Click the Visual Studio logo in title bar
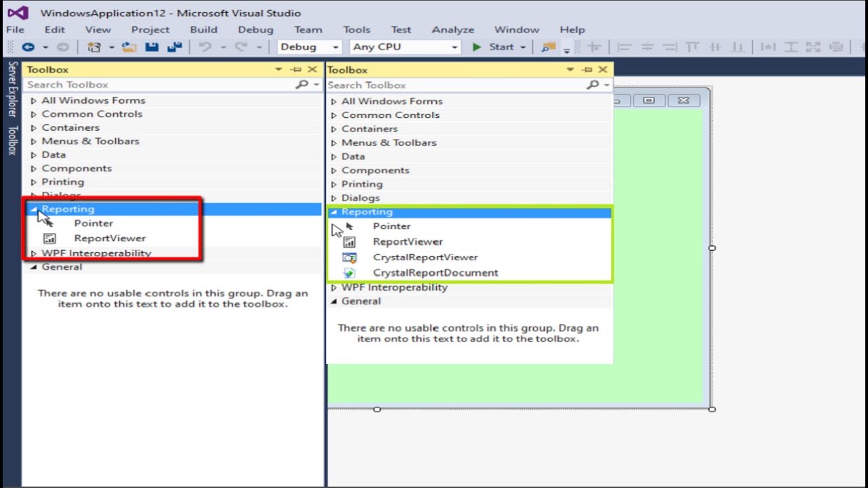The height and width of the screenshot is (488, 868). tap(18, 13)
